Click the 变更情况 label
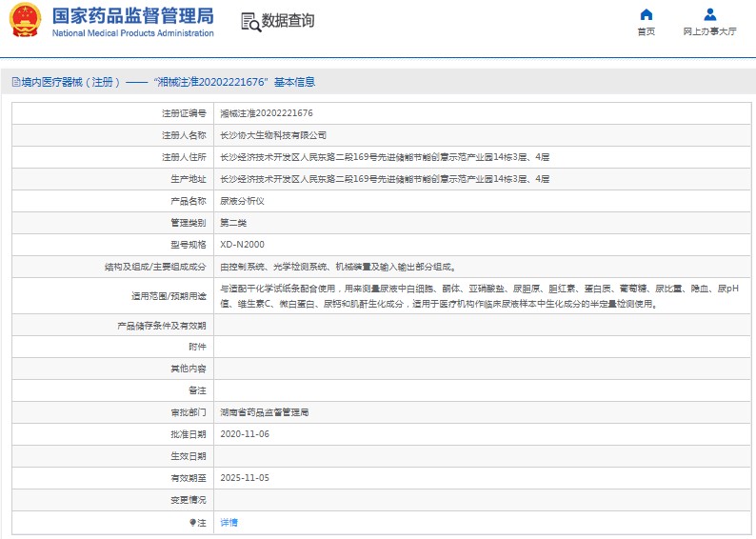The height and width of the screenshot is (539, 756). tap(189, 500)
